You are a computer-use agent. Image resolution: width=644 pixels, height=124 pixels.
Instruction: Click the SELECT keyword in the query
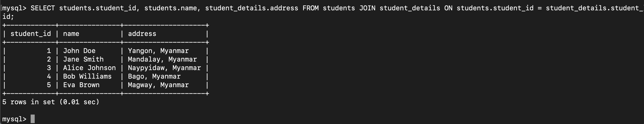pyautogui.click(x=43, y=8)
